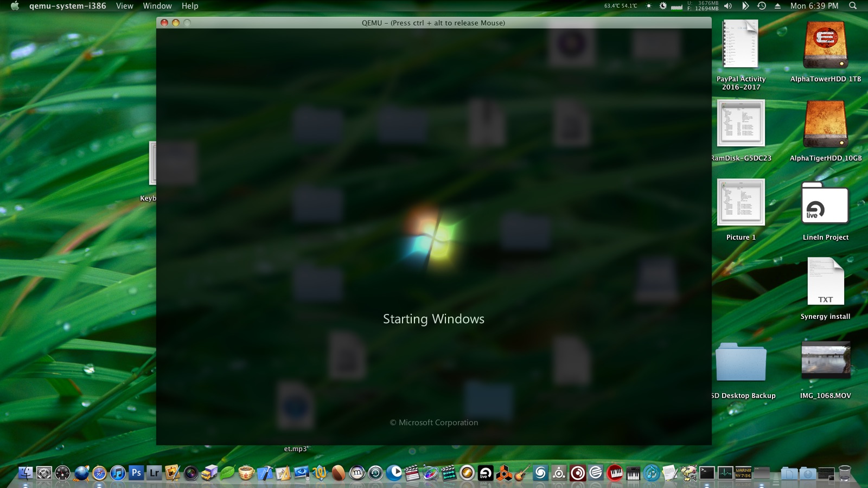Launch GarageBand guitar icon from Dock
Viewport: 868px width, 488px height.
(x=522, y=473)
